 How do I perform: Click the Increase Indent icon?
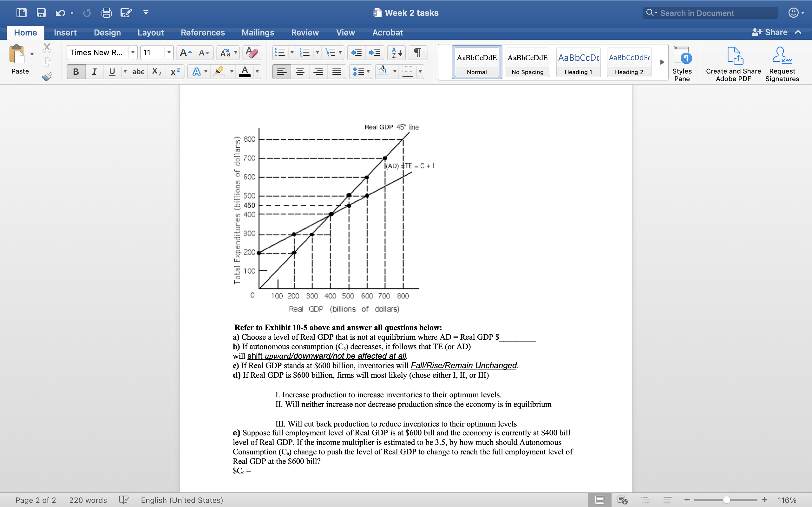[x=374, y=53]
